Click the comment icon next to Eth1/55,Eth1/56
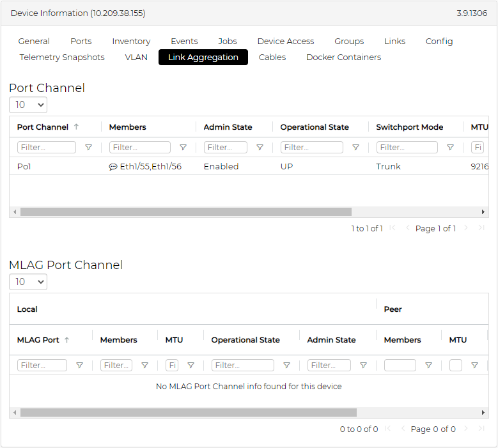 point(113,167)
